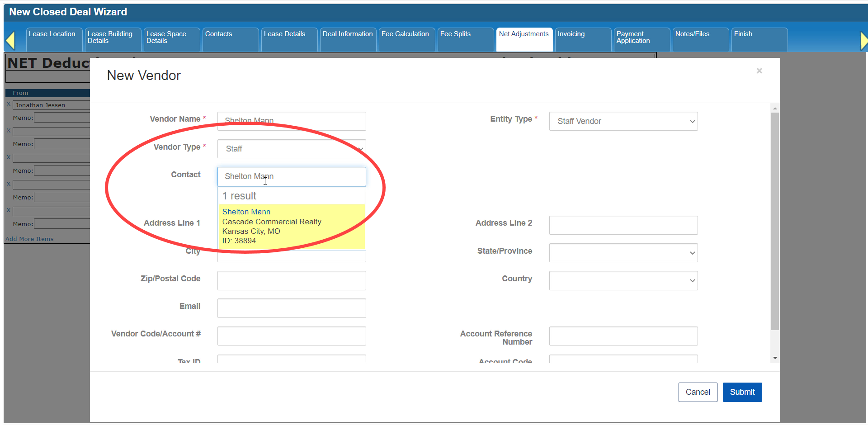Select Shelton Mann search result
This screenshot has width=868, height=426.
click(x=292, y=226)
